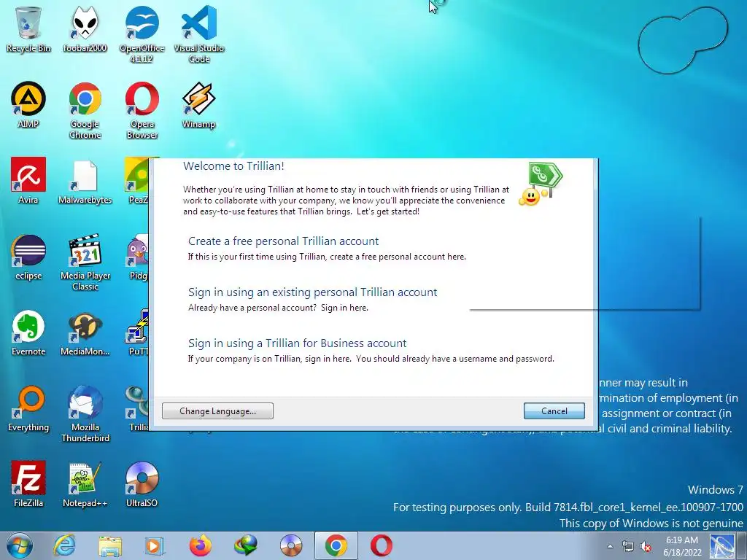Image resolution: width=747 pixels, height=560 pixels.
Task: Open the clock showing 6:19 AM
Action: point(682,546)
